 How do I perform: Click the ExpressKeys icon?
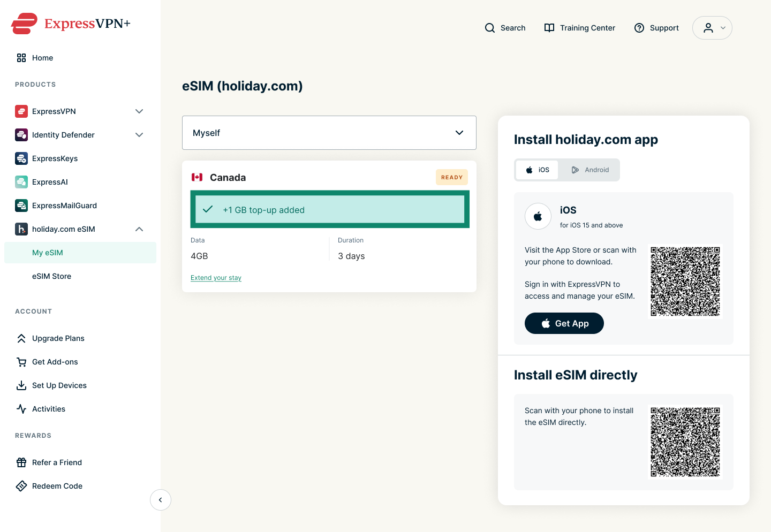click(x=21, y=158)
